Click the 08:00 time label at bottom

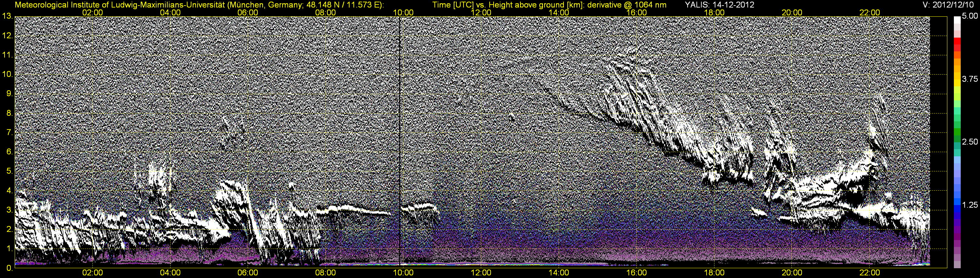point(326,273)
